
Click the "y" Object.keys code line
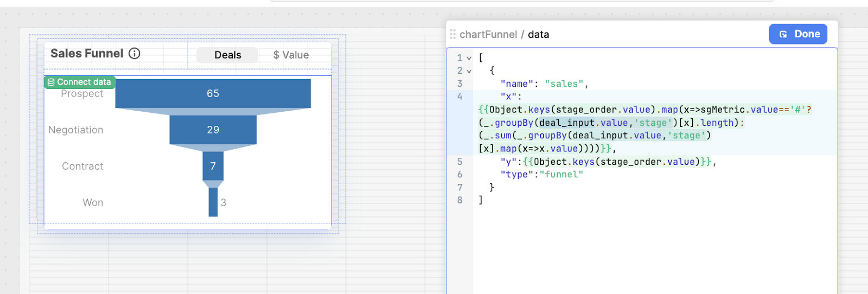pos(608,162)
